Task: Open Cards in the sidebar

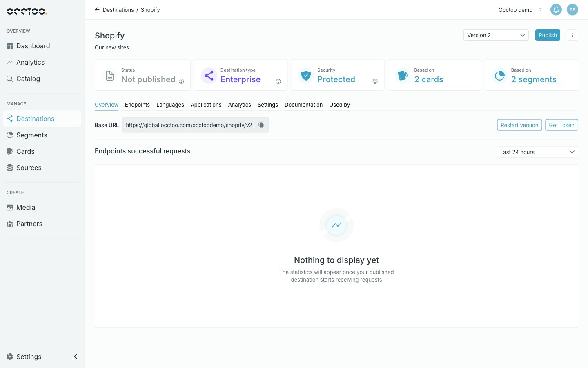Action: pyautogui.click(x=42, y=151)
